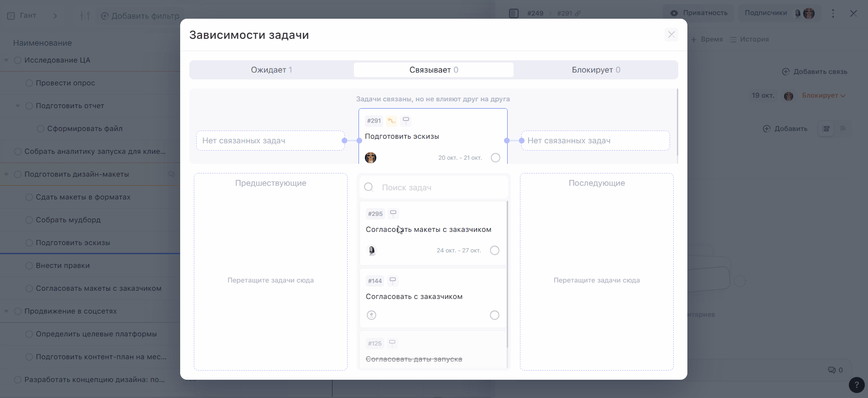The height and width of the screenshot is (398, 868).
Task: Click the assignee avatar on Подготовить эскизы card
Action: pos(371,158)
